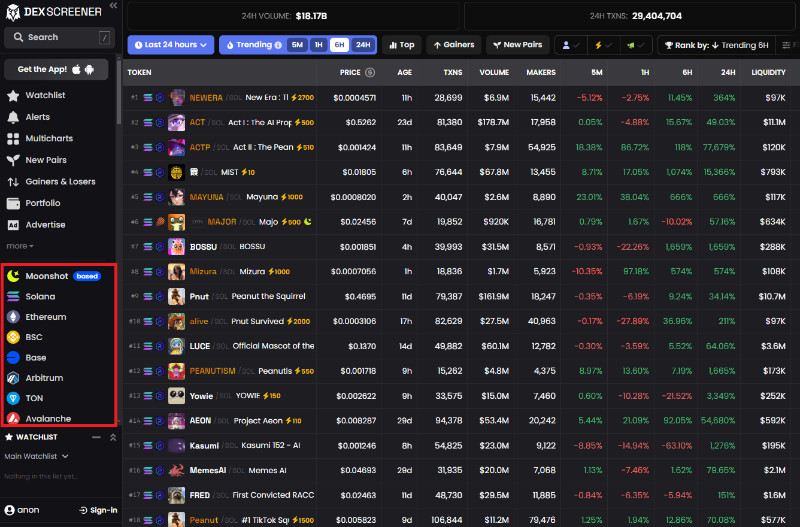800x527 pixels.
Task: Open the ACT token row
Action: 459,122
